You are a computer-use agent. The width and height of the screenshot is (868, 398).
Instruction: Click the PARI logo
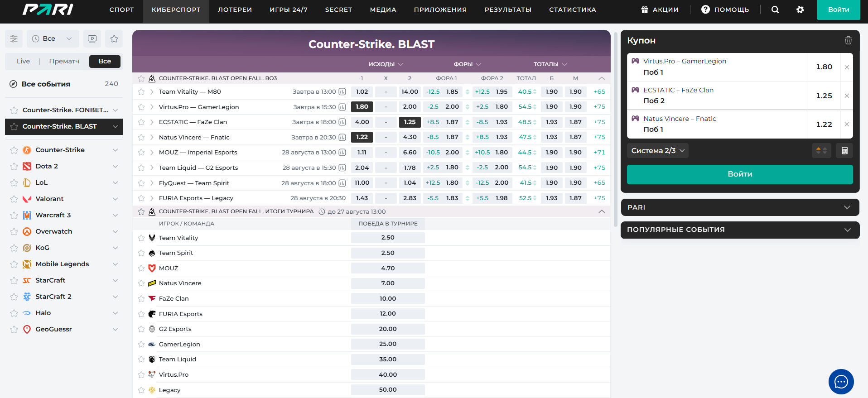point(48,10)
